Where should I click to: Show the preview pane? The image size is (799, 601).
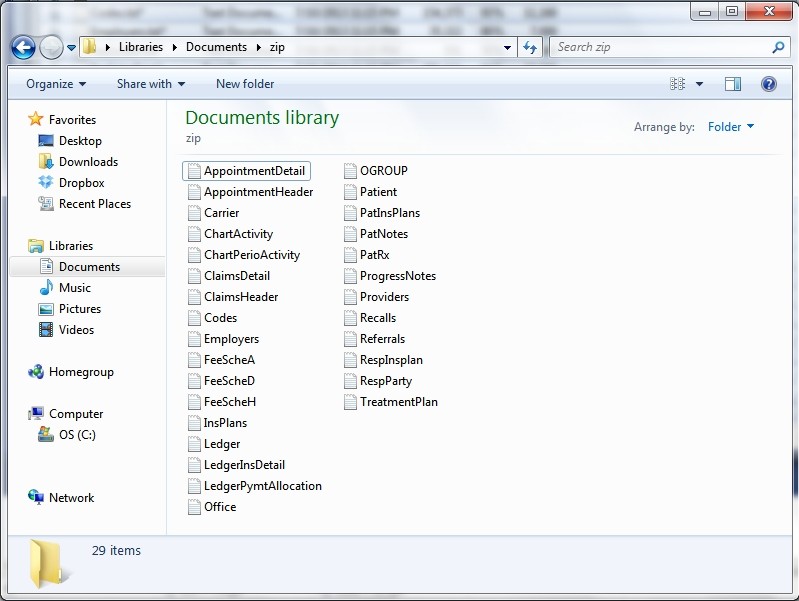click(x=733, y=84)
